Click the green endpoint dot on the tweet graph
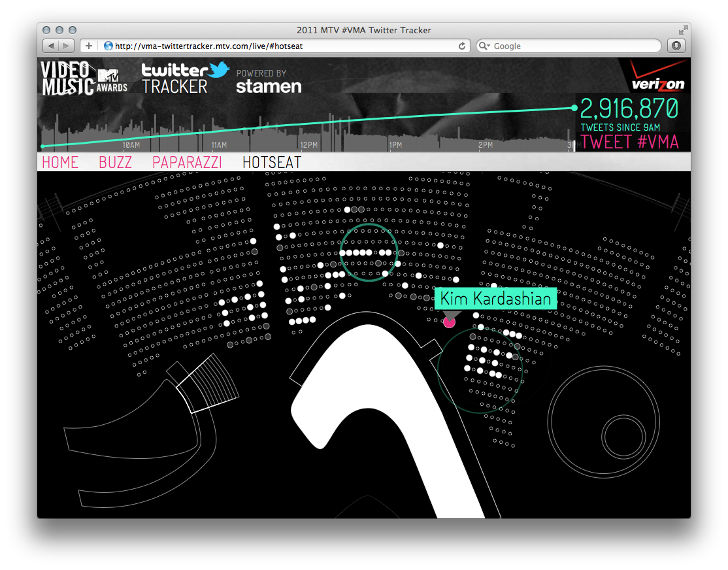 [574, 108]
